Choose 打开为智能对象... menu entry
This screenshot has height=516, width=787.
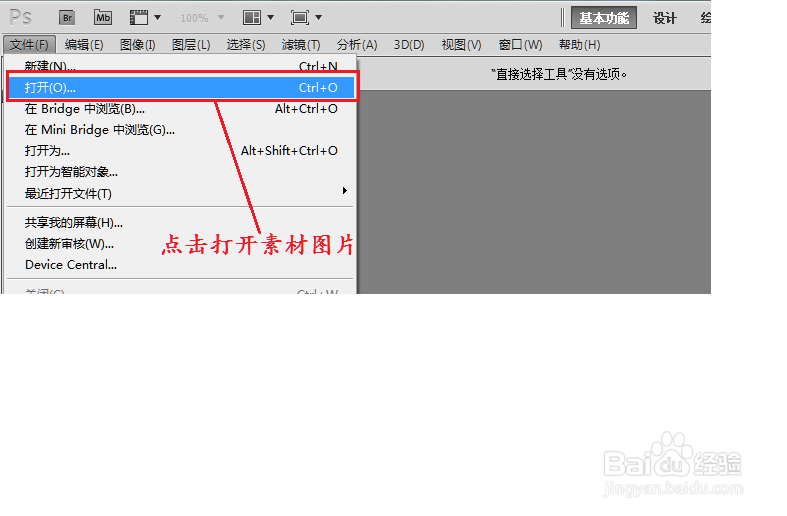[181, 172]
